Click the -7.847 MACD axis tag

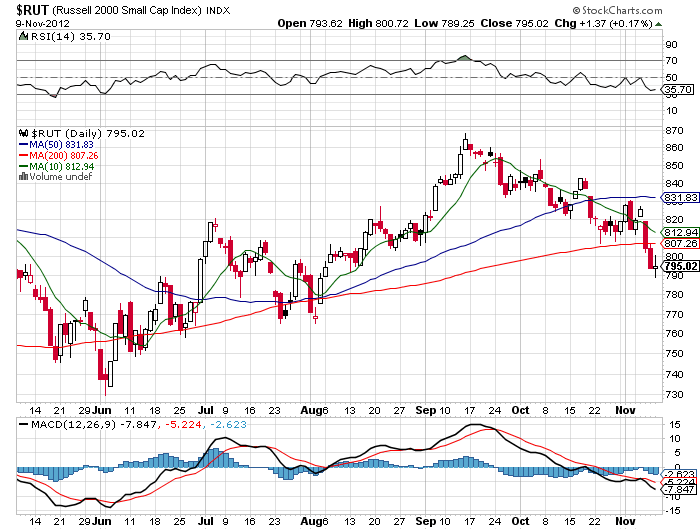680,490
